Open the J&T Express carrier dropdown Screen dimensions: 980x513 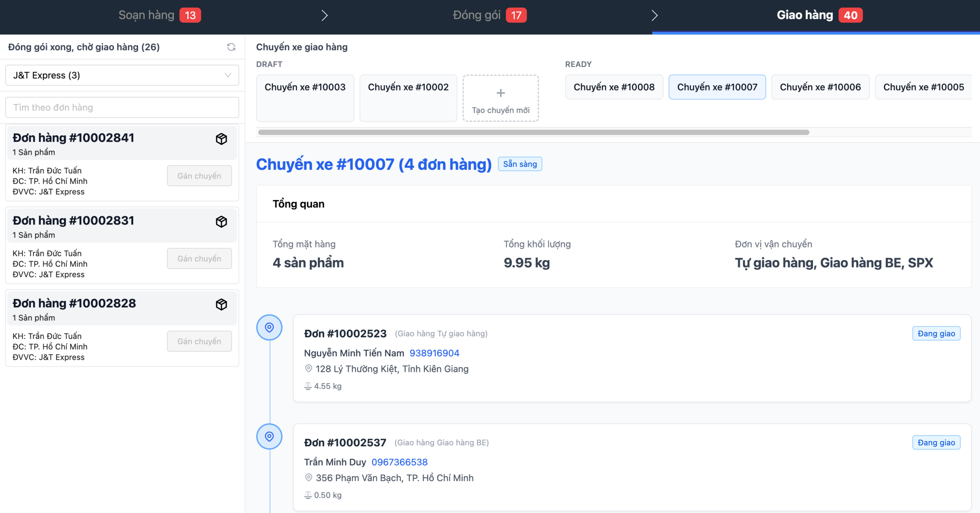tap(122, 75)
